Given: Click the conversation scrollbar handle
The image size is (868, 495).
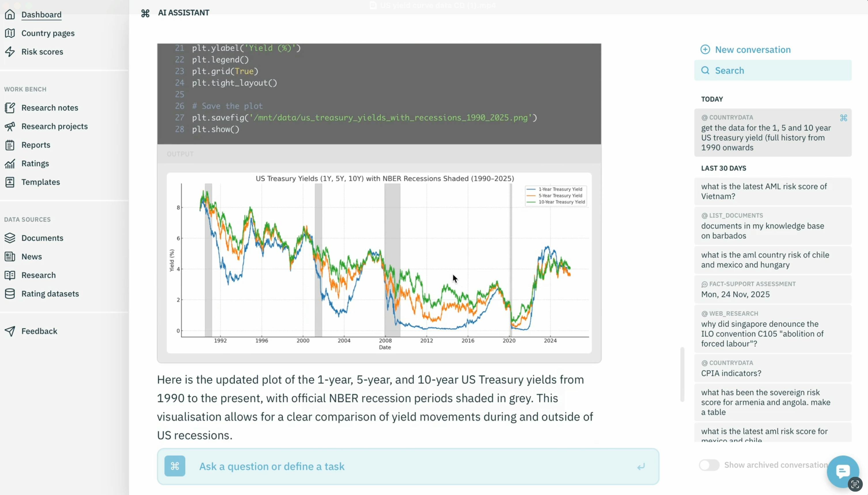Looking at the screenshot, I should point(682,374).
